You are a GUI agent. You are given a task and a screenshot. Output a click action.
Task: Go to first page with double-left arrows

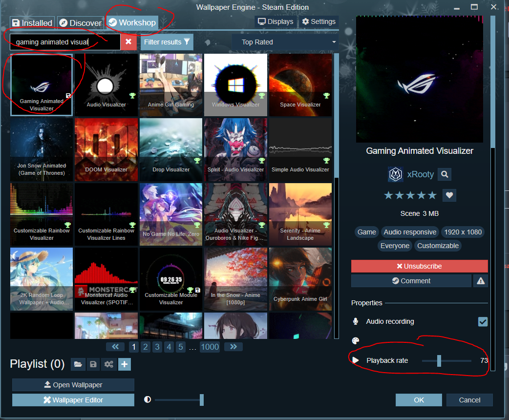[115, 347]
